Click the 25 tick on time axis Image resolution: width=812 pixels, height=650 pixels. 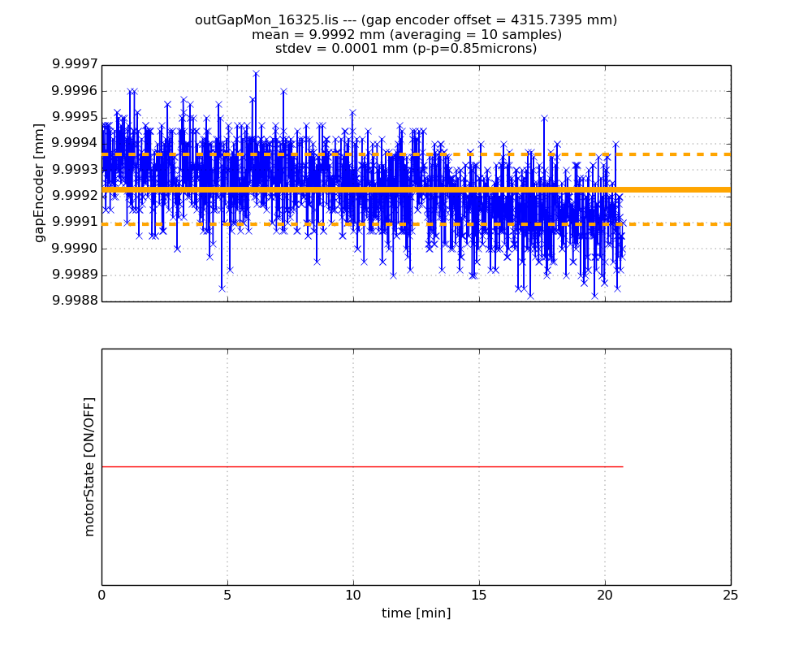point(731,596)
